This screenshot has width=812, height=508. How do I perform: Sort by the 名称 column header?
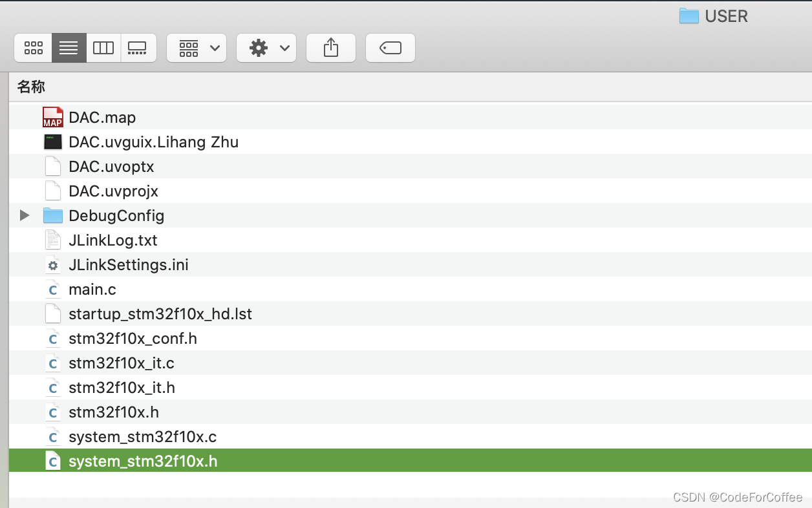31,87
